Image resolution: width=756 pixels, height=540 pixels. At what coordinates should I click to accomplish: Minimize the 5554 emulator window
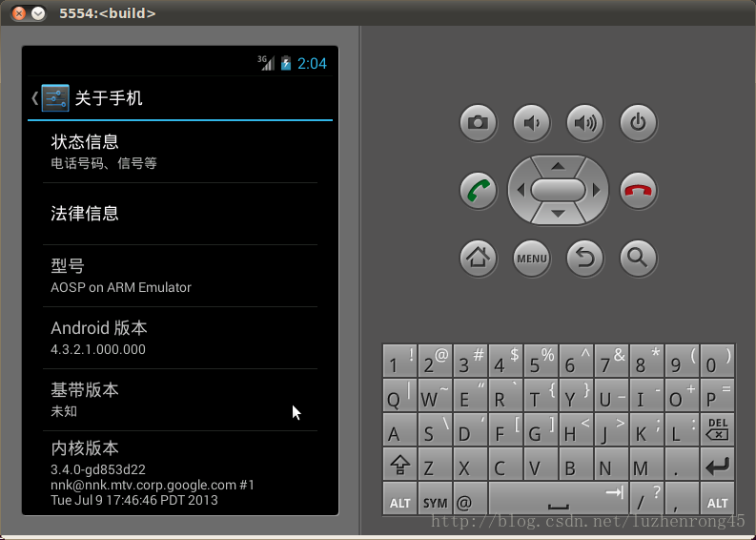(x=38, y=13)
